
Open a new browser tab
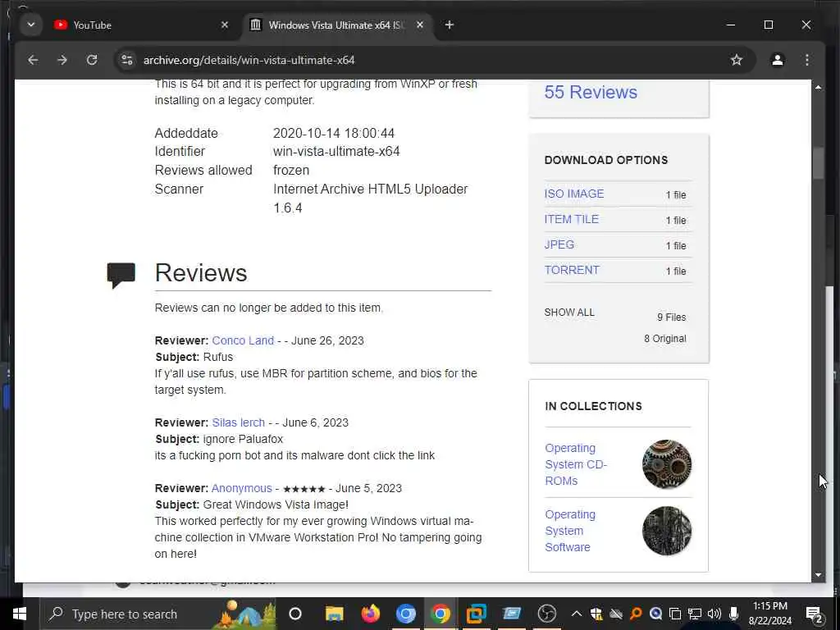click(450, 25)
